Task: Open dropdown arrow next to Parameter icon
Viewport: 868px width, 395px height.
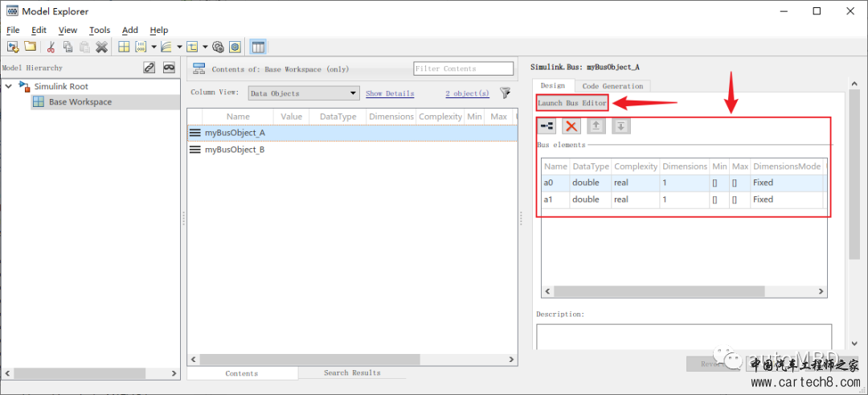Action: coord(154,47)
